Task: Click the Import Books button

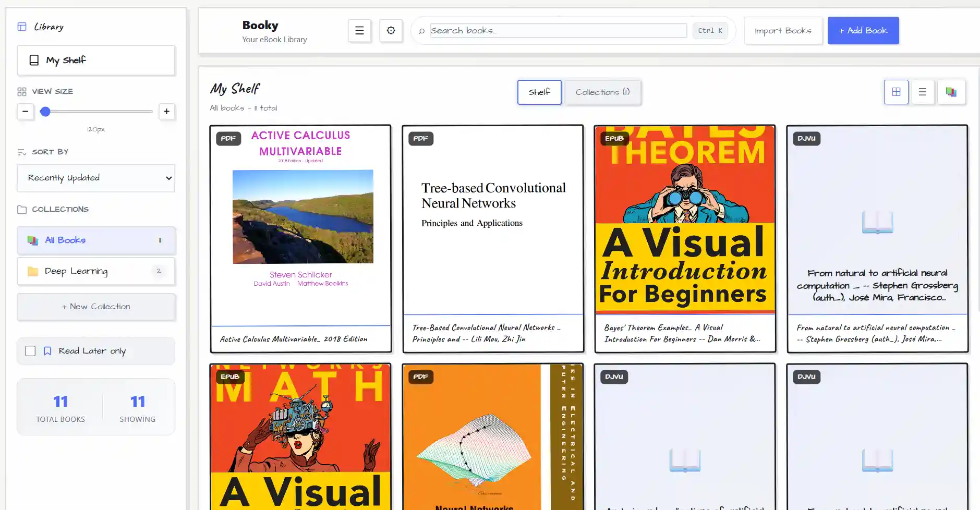Action: [x=783, y=31]
